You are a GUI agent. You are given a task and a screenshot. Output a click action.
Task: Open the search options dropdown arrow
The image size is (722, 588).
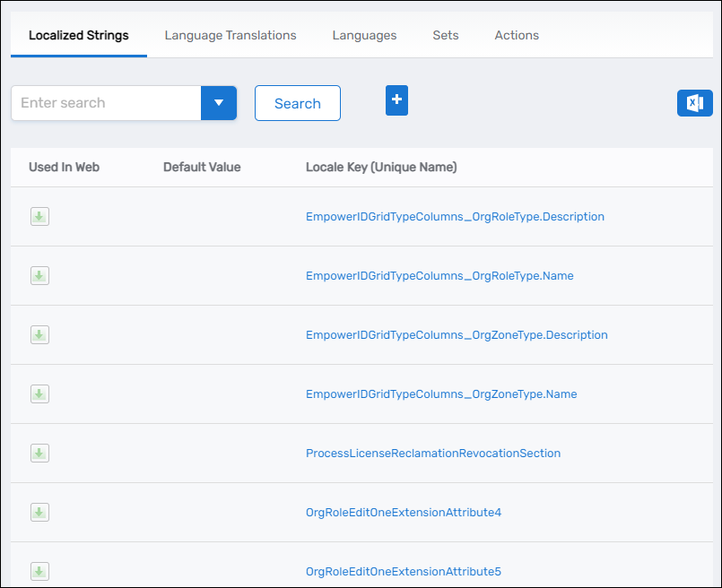(x=219, y=103)
